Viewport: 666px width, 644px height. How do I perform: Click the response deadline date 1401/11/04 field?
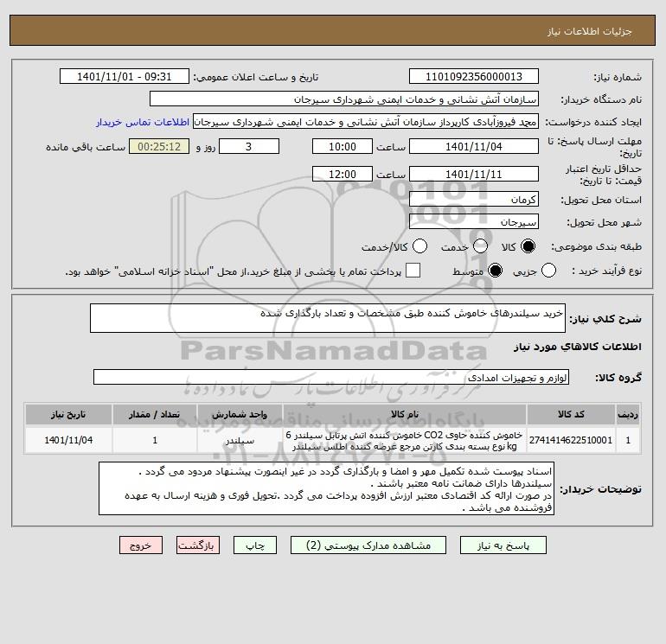(x=474, y=146)
